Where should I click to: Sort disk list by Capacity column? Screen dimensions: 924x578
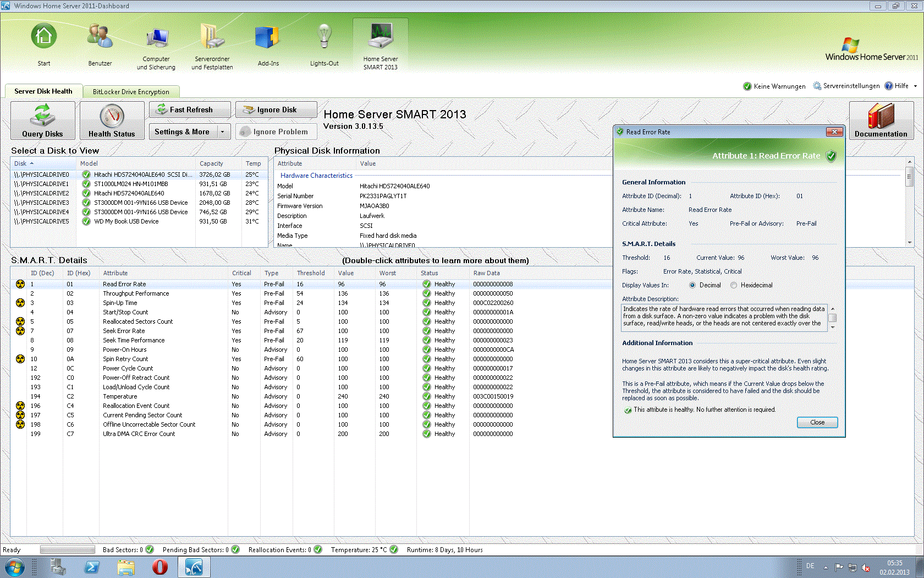[218, 163]
